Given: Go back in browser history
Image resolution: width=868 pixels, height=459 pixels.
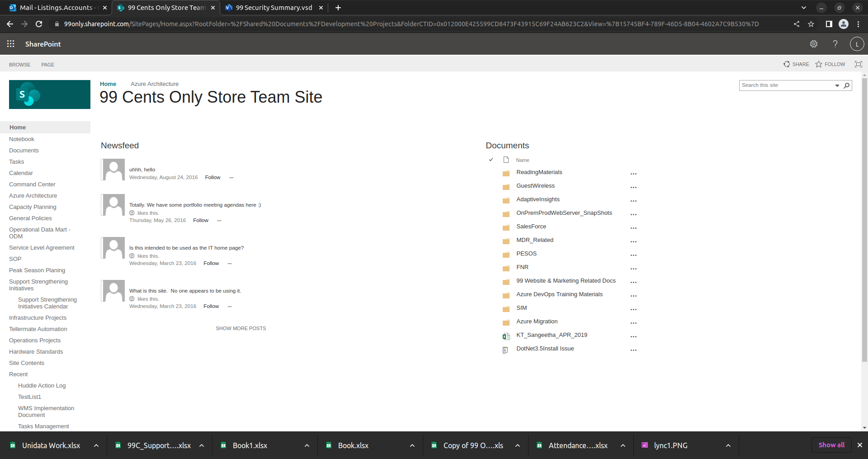Looking at the screenshot, I should pos(10,24).
